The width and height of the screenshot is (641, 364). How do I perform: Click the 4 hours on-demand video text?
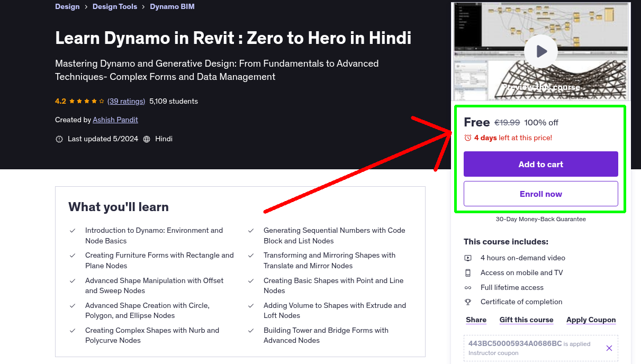[523, 258]
